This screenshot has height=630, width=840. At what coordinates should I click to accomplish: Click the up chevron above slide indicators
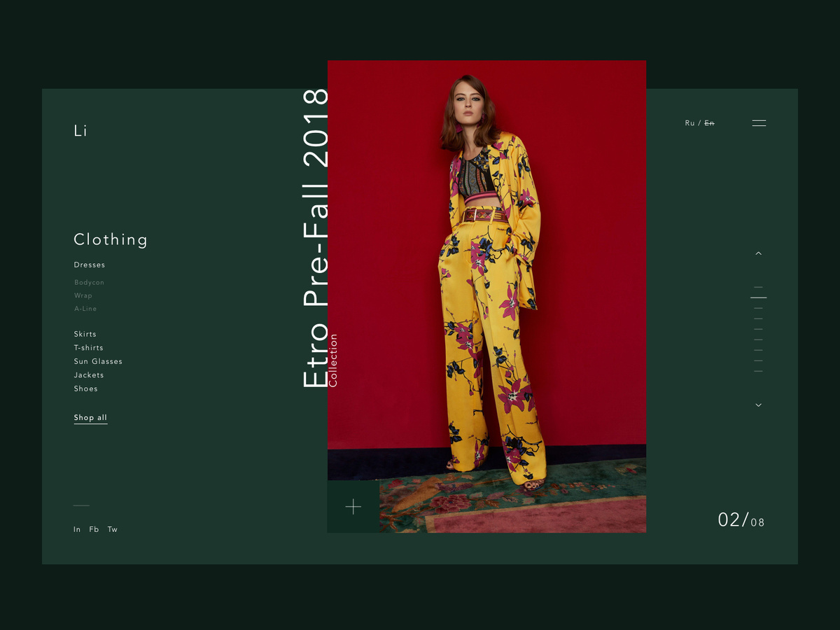[x=758, y=253]
